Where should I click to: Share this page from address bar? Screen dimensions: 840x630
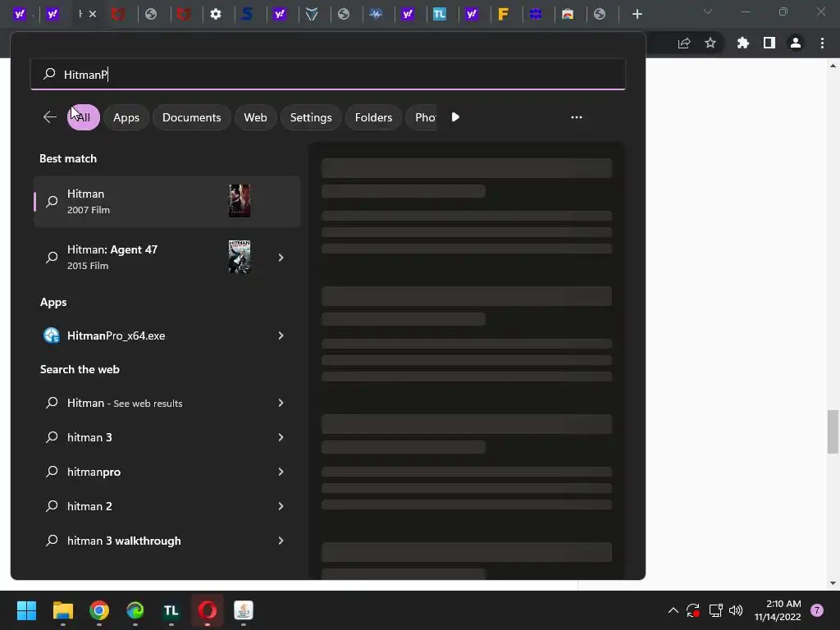coord(684,43)
